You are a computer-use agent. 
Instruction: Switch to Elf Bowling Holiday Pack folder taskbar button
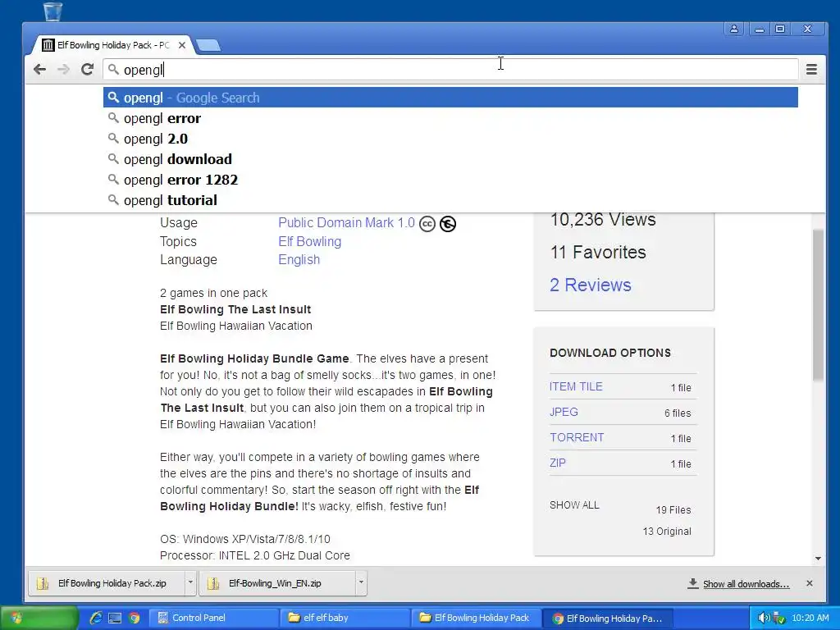pos(476,618)
